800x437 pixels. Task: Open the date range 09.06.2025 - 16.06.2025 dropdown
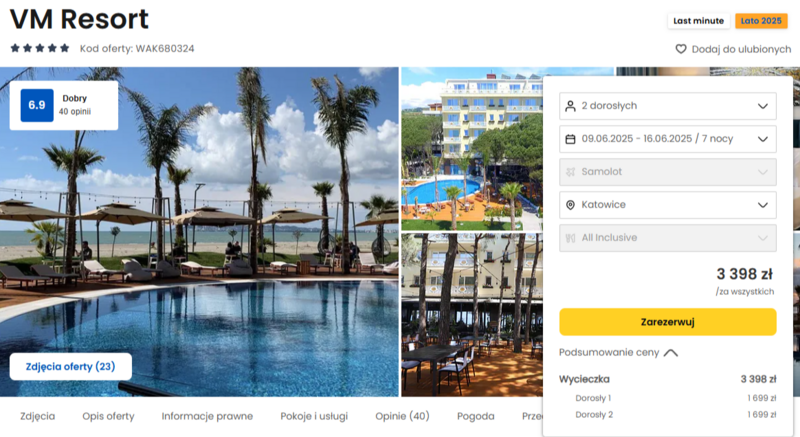668,139
